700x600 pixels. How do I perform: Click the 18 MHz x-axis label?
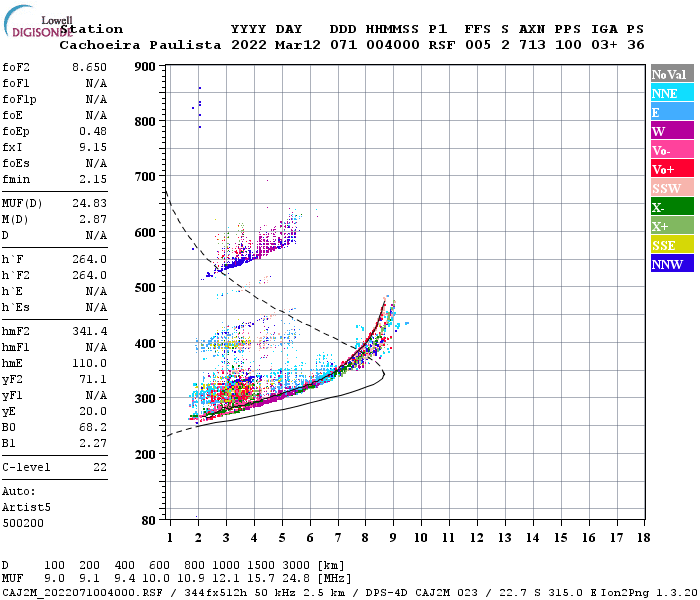tap(643, 538)
